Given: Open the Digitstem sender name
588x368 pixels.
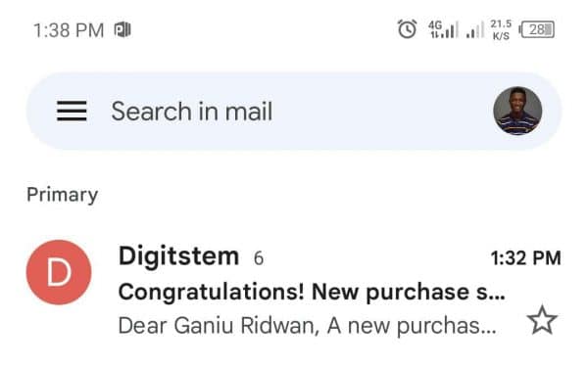Looking at the screenshot, I should (179, 256).
